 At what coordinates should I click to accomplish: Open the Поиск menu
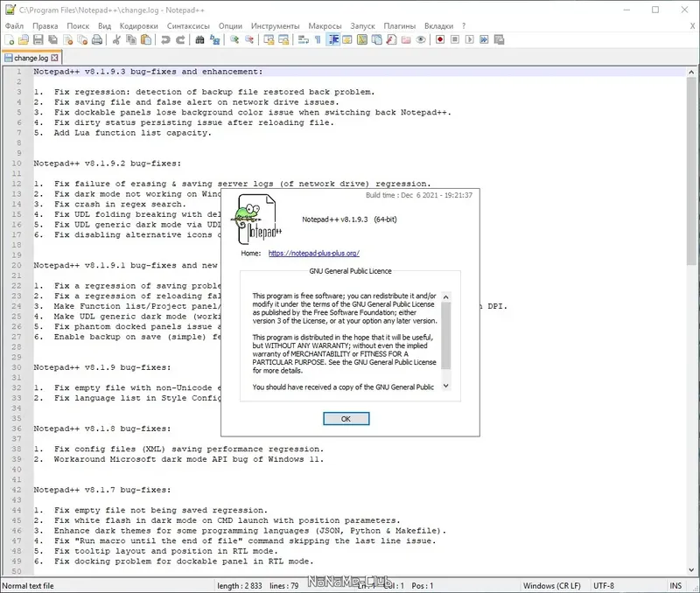pos(78,26)
